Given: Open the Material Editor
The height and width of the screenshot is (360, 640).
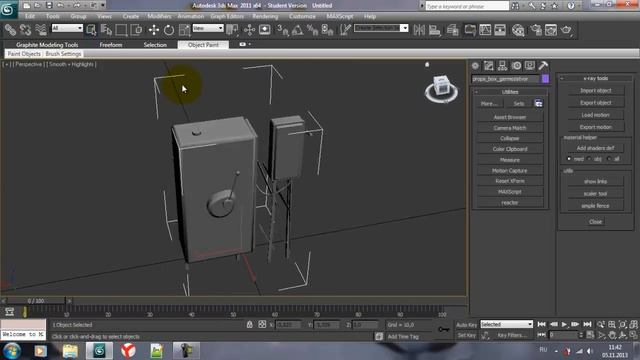Looking at the screenshot, I should 518,30.
